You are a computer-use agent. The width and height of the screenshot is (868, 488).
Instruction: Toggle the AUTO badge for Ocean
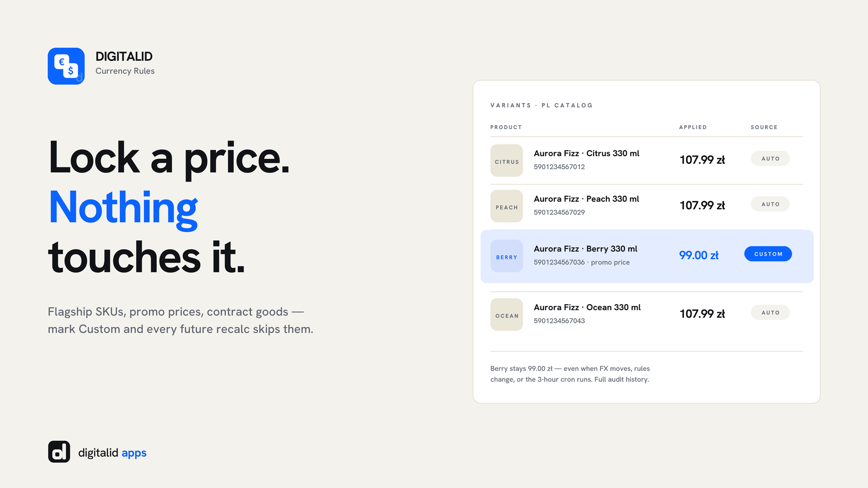click(770, 312)
